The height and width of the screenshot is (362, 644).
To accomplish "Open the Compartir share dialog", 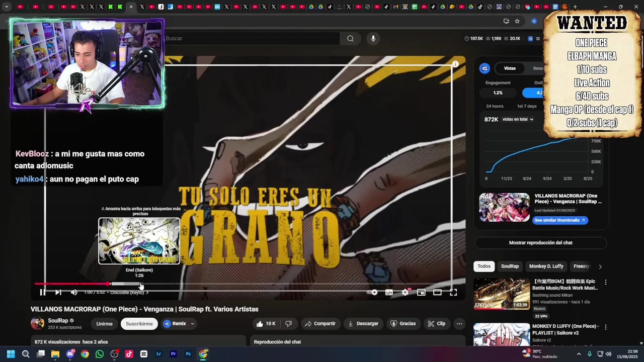I will click(320, 324).
